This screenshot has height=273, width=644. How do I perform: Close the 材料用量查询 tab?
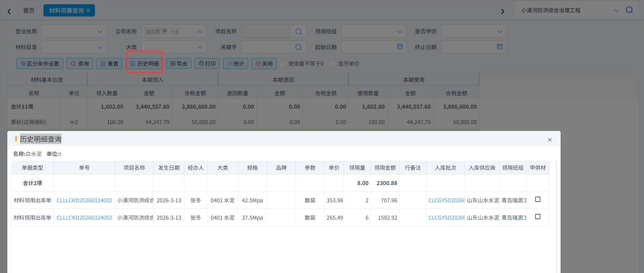click(88, 10)
